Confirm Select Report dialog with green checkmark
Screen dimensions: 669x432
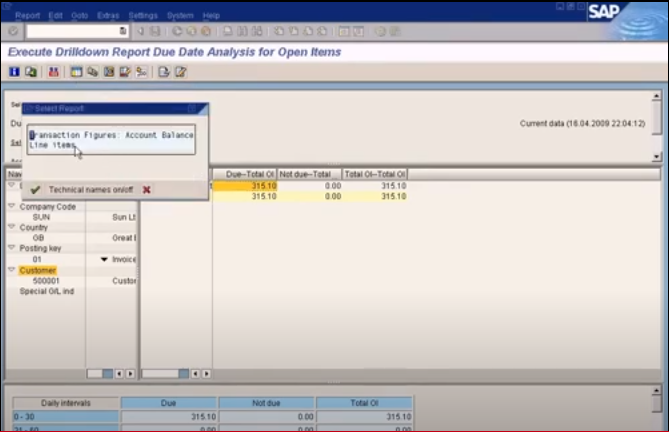(35, 190)
